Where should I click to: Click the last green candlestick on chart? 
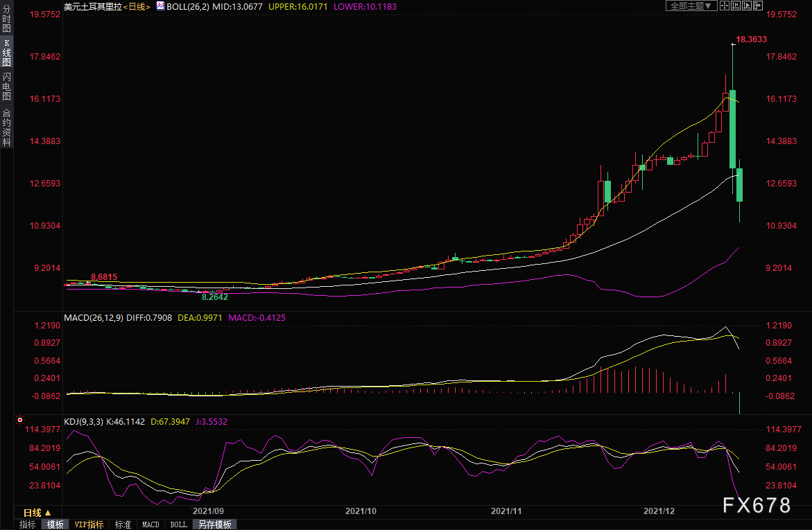[739, 185]
